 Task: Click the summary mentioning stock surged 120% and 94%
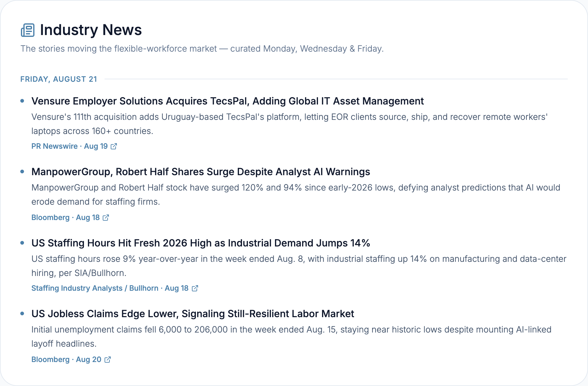pyautogui.click(x=296, y=195)
